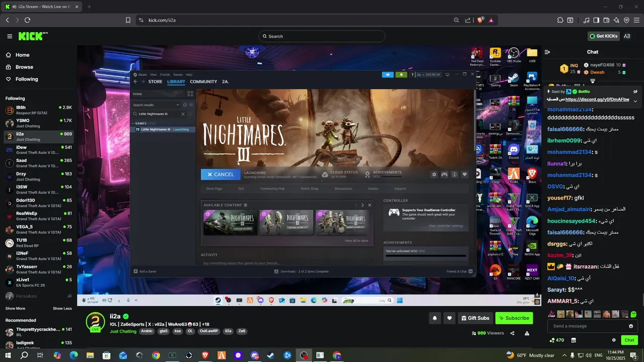The height and width of the screenshot is (362, 644).
Task: Open the Brave VPN shield icon
Action: point(626,20)
